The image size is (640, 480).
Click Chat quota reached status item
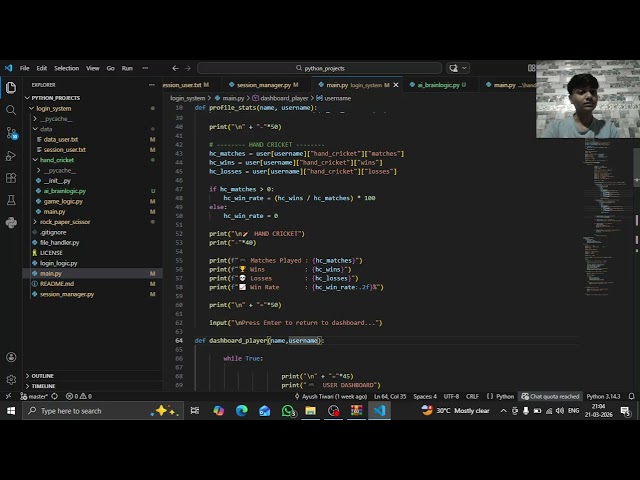coord(551,396)
